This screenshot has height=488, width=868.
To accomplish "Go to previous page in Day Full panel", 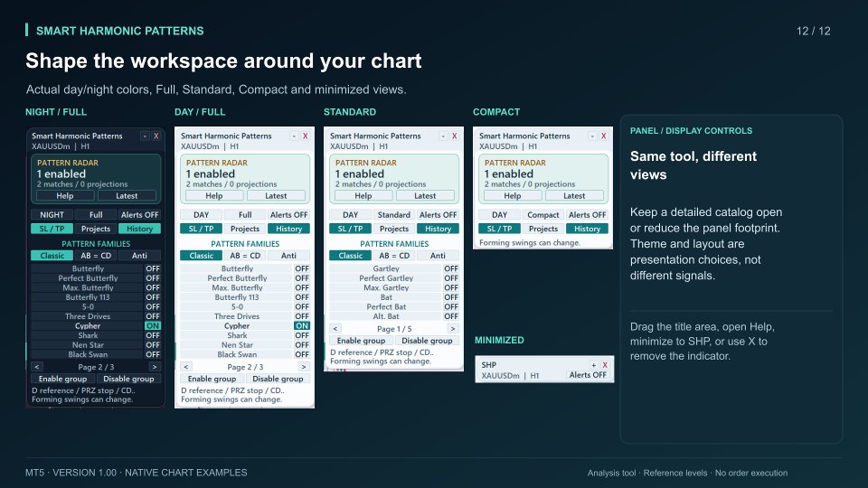I will pyautogui.click(x=186, y=367).
